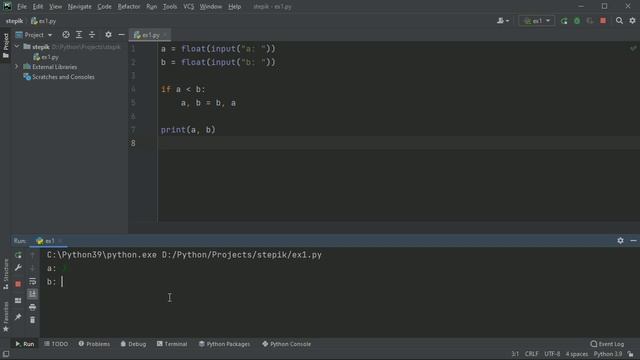Open the Terminal tool window
Screen dimensions: 640x360
(172, 344)
